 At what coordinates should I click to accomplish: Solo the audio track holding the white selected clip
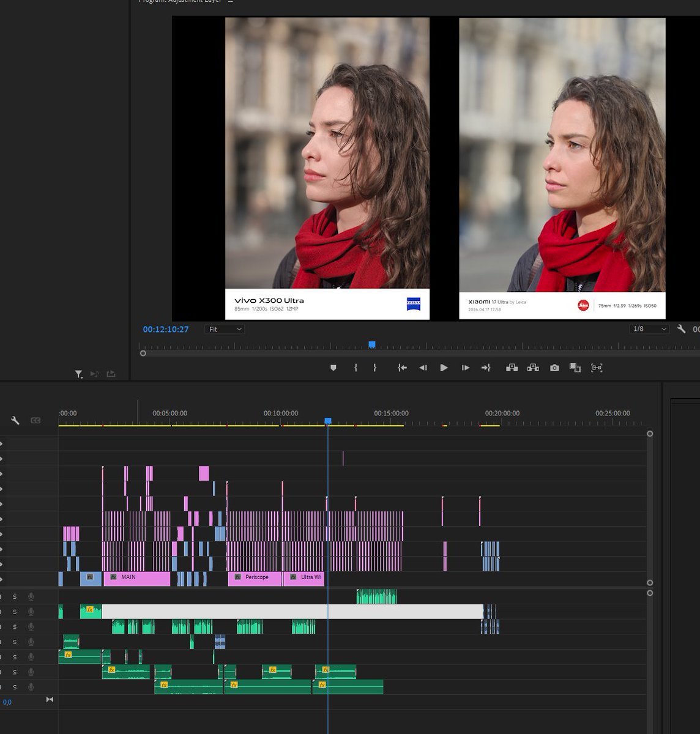(15, 612)
